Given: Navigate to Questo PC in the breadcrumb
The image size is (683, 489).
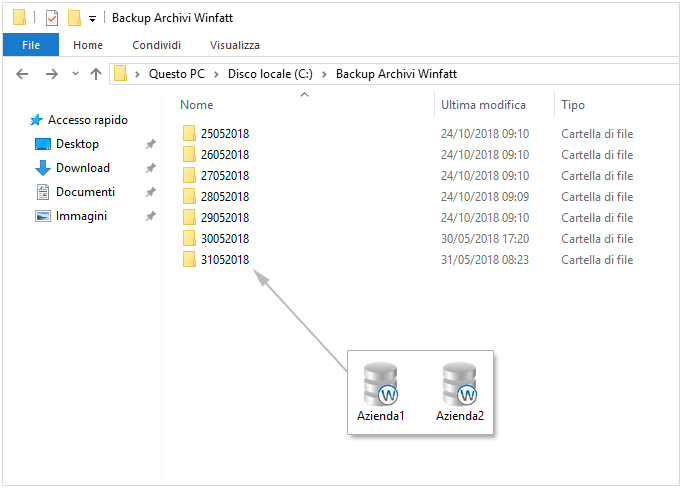Looking at the screenshot, I should 177,74.
